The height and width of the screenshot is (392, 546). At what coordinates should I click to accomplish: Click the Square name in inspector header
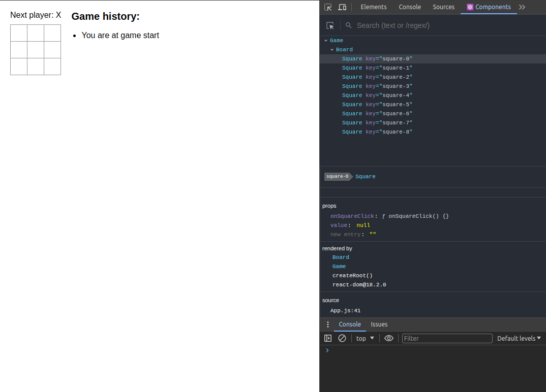pyautogui.click(x=366, y=176)
